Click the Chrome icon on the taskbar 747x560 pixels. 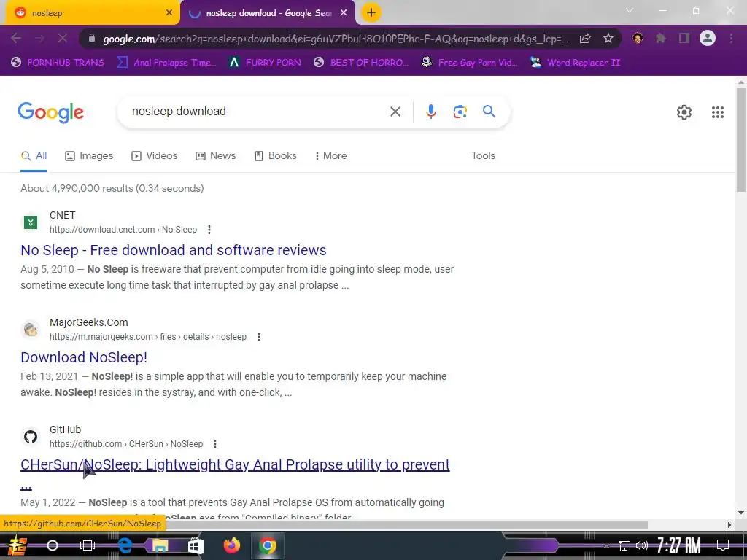click(268, 545)
